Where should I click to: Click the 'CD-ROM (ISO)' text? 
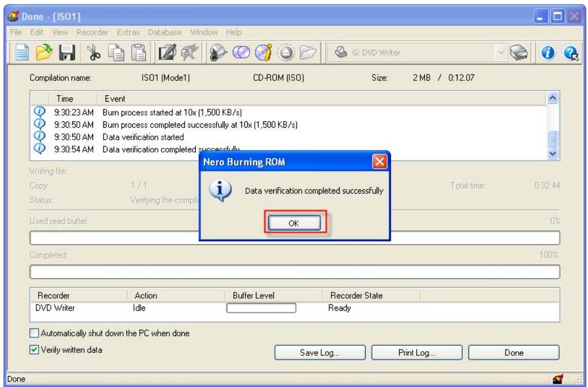pyautogui.click(x=278, y=77)
